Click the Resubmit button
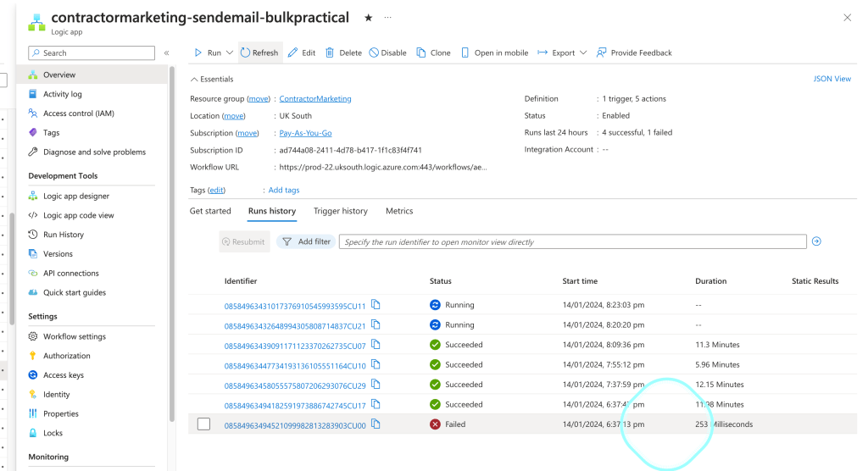This screenshot has width=868, height=471. [244, 241]
